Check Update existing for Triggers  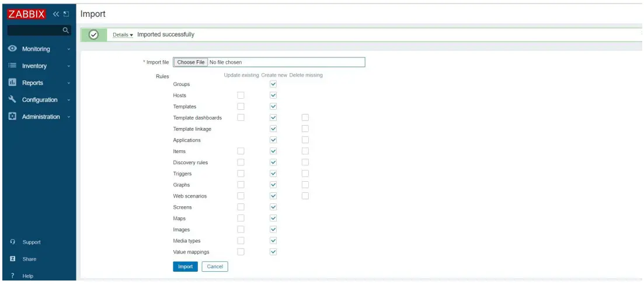click(x=241, y=174)
